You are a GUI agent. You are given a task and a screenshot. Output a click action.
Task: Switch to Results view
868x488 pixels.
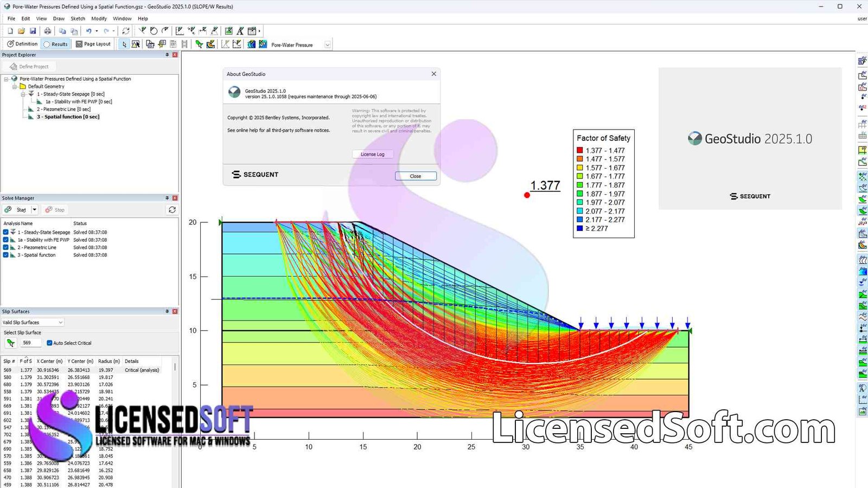click(56, 44)
